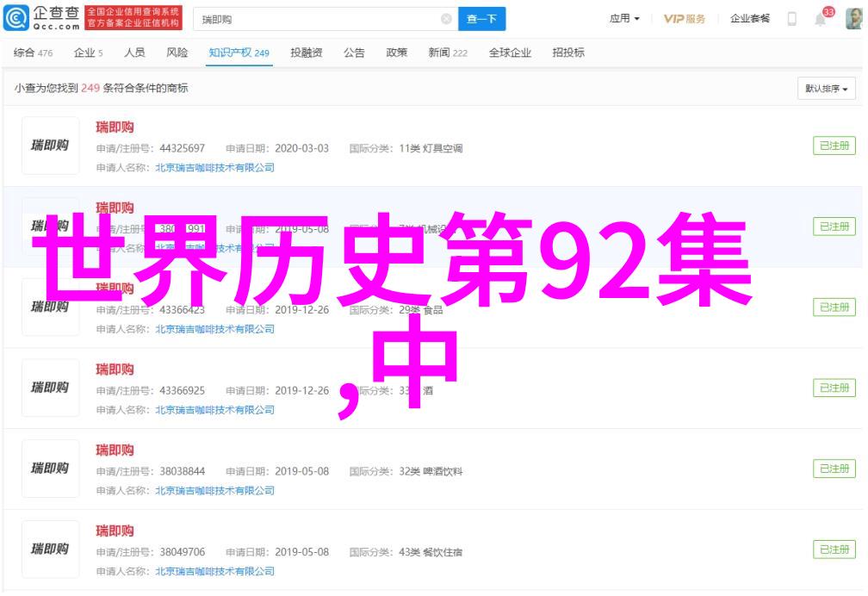This screenshot has width=868, height=596.
Task: Click 已注册 badge for registration 38049706
Action: tap(834, 549)
